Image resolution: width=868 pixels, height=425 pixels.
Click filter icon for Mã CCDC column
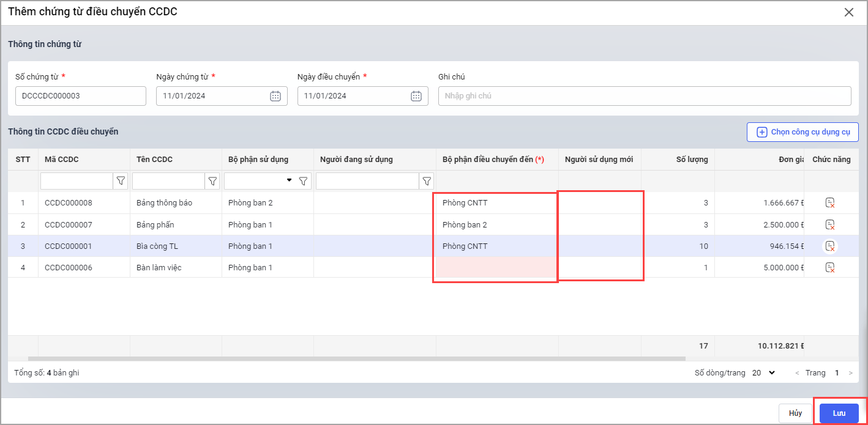(x=121, y=181)
